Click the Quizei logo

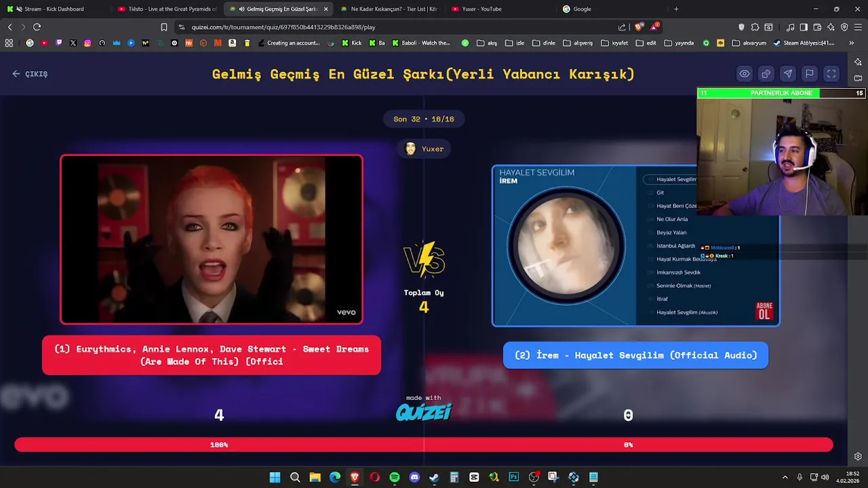[424, 412]
